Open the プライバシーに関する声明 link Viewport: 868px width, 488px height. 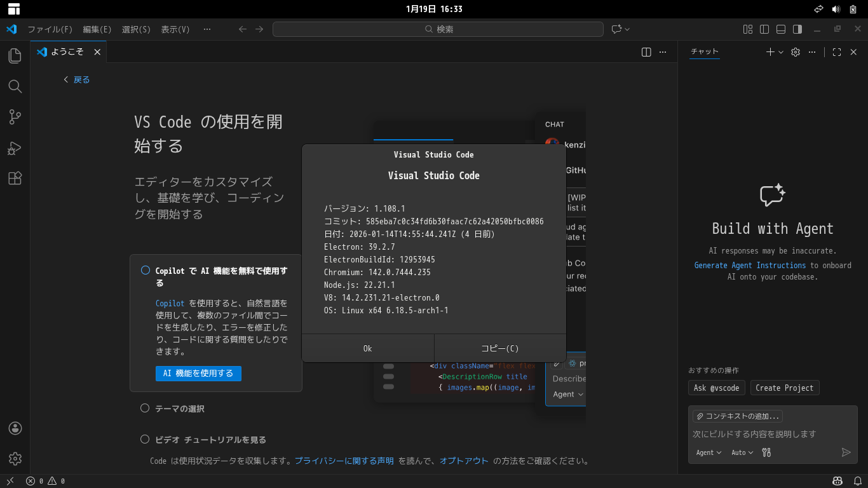tap(344, 461)
